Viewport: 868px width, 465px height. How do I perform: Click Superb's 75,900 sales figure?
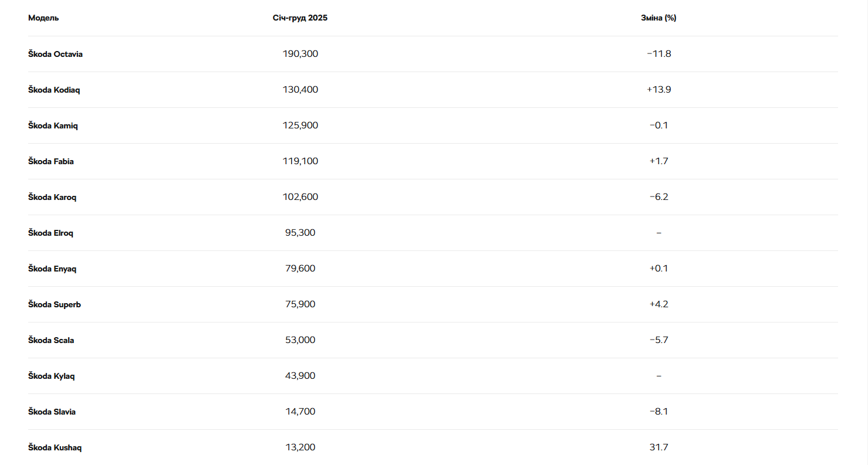point(300,304)
